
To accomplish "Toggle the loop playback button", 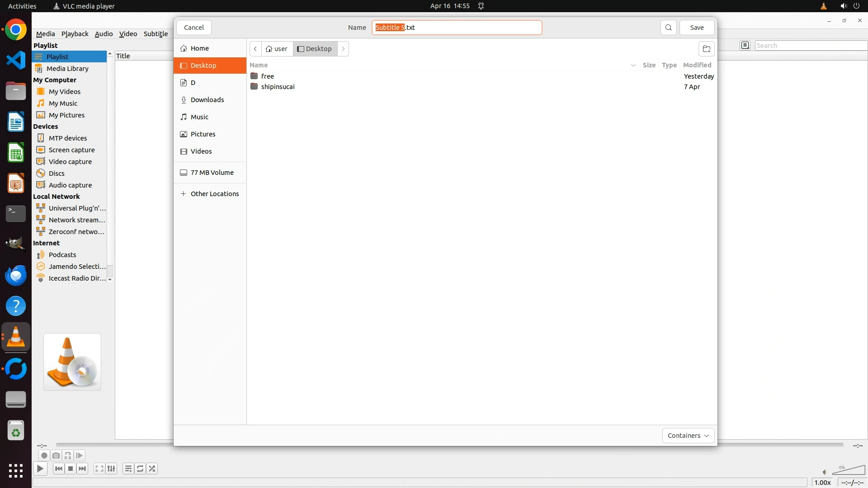I will click(x=140, y=469).
